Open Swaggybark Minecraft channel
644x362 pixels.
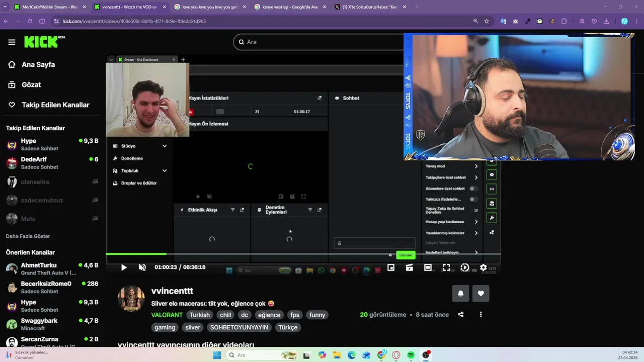coord(52,324)
